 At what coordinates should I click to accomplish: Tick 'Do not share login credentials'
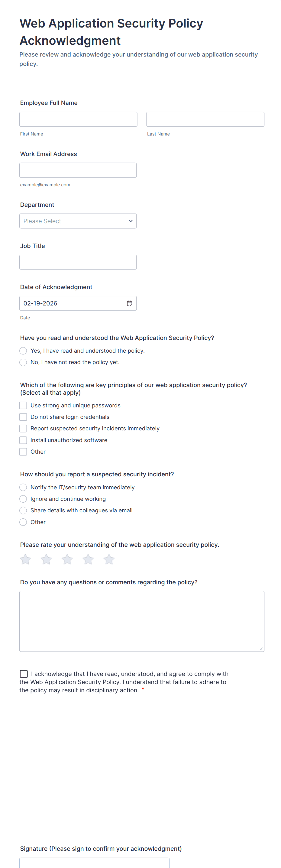point(23,417)
